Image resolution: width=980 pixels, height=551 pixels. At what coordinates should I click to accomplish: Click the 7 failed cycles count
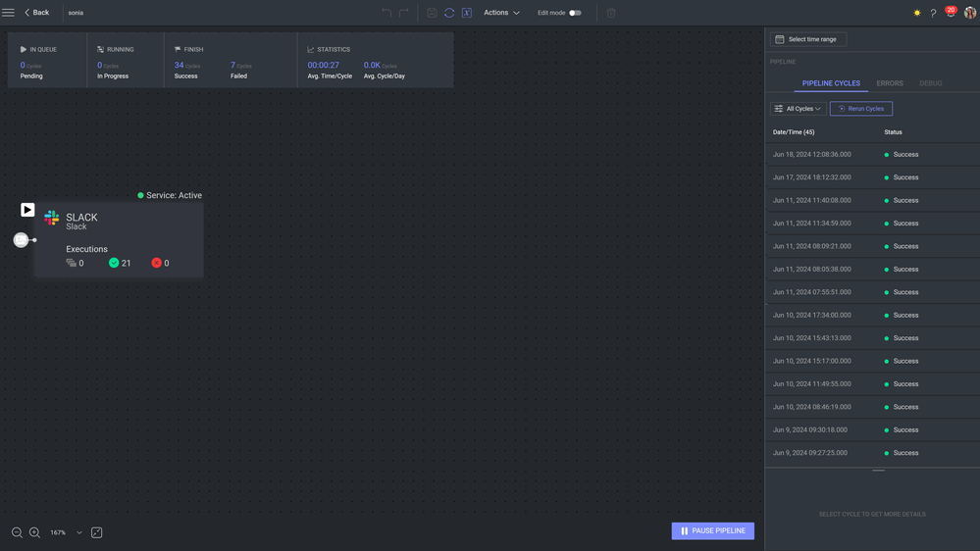232,65
